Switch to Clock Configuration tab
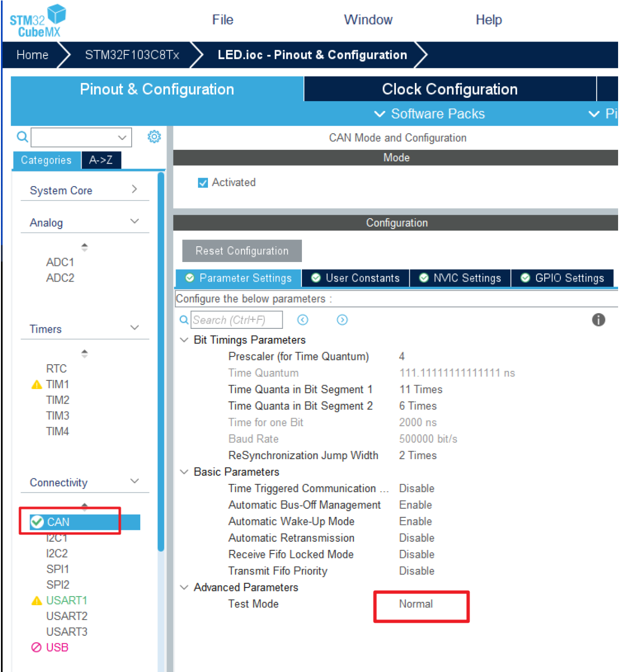This screenshot has width=620, height=672. point(450,89)
